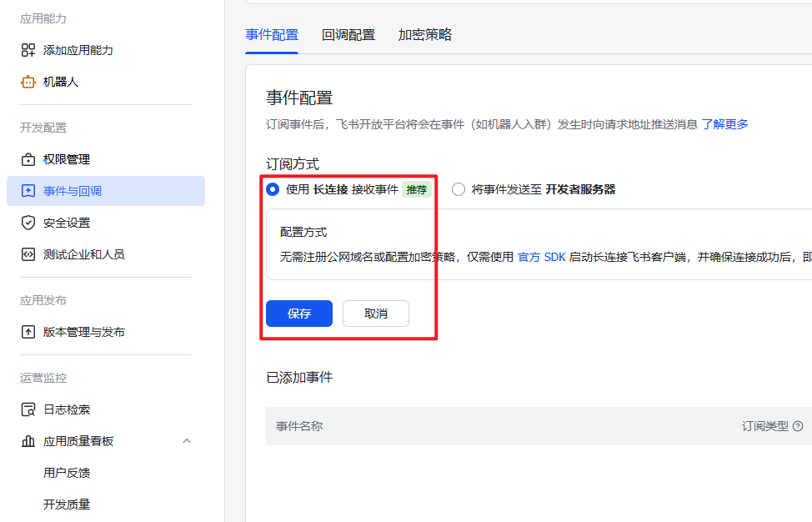The height and width of the screenshot is (522, 812).
Task: Click the 取消 button
Action: click(375, 314)
